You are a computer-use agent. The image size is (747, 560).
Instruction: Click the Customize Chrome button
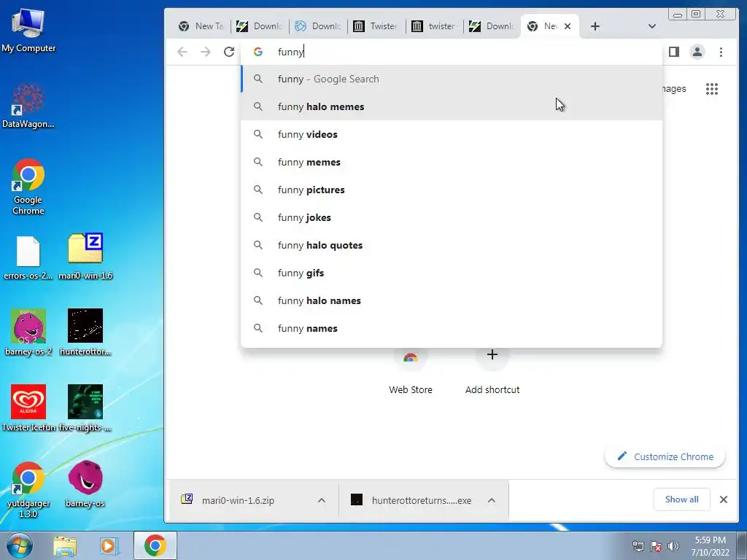(x=665, y=456)
